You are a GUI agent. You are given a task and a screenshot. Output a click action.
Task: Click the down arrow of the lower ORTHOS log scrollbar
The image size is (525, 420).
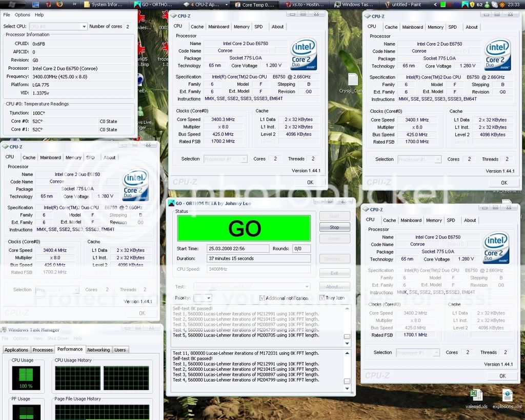347,389
